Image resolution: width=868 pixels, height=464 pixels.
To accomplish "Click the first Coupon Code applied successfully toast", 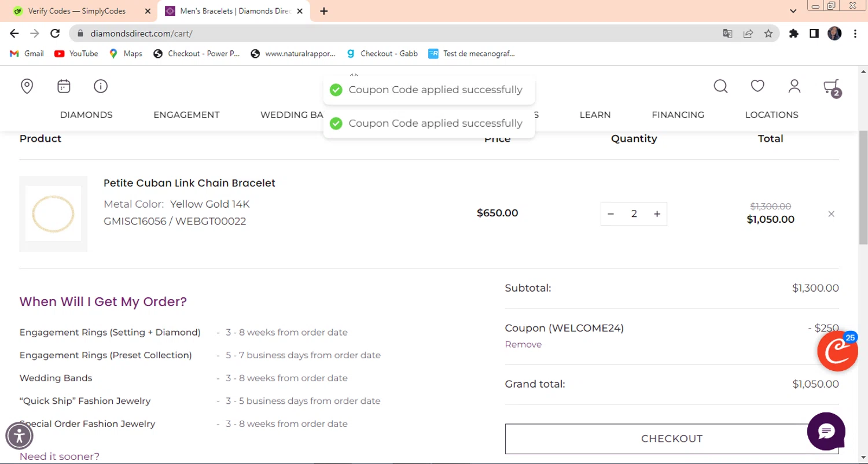I will tap(429, 90).
